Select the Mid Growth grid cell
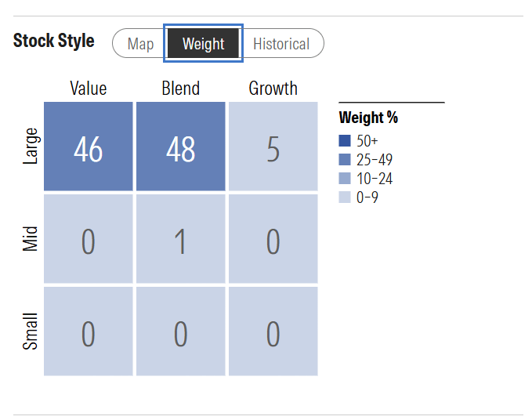Screen dimensions: 532x420 273,239
